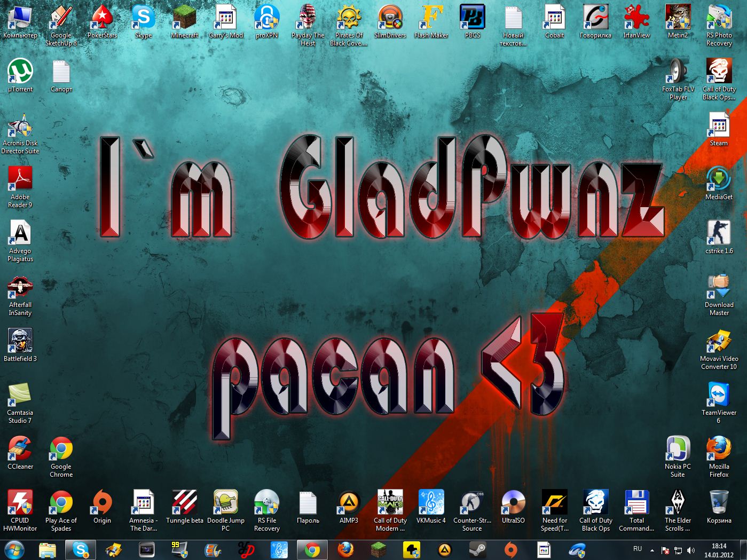Click the Windows Start button
The image size is (747, 560).
coord(14,549)
